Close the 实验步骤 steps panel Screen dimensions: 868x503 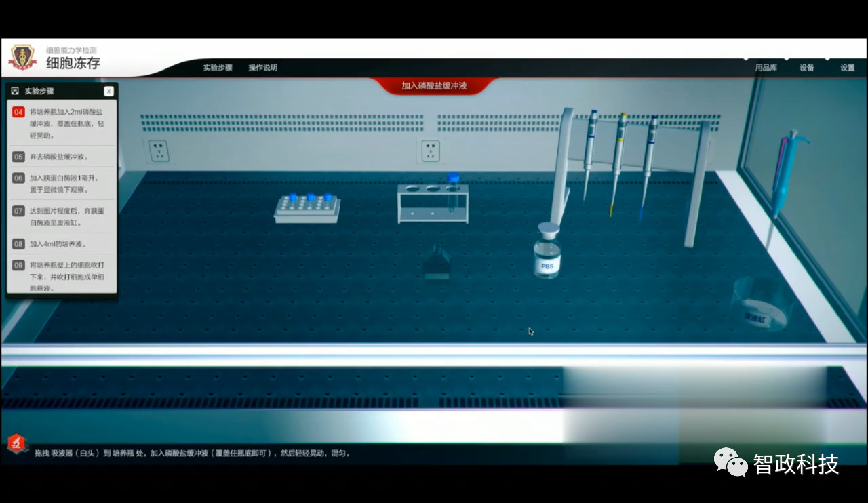(108, 92)
